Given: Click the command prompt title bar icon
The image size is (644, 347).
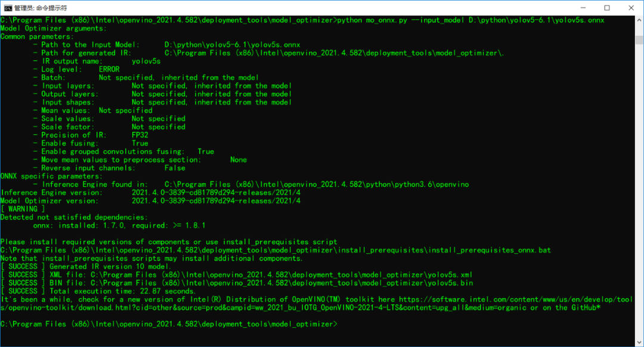Looking at the screenshot, I should [8, 8].
